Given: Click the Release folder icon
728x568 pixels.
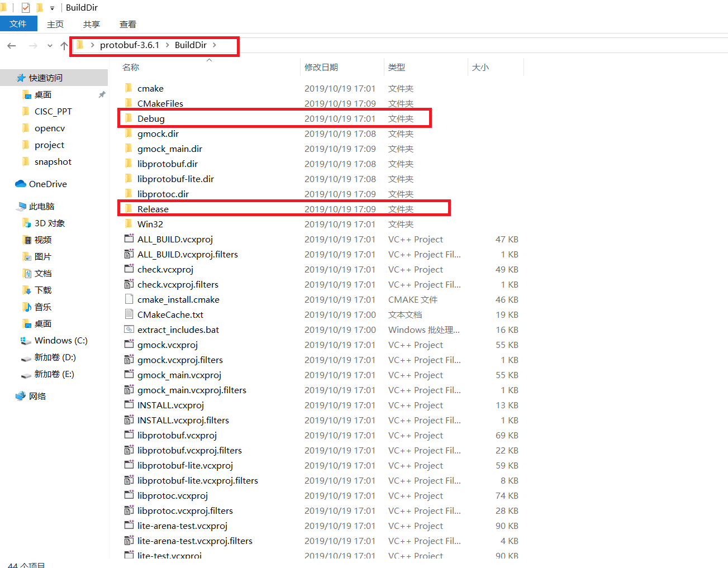Looking at the screenshot, I should pos(129,209).
